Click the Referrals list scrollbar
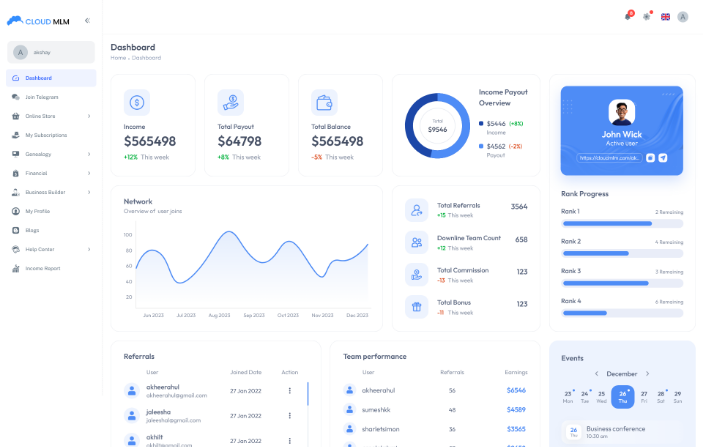Viewport: 703px width, 447px height. [x=308, y=394]
